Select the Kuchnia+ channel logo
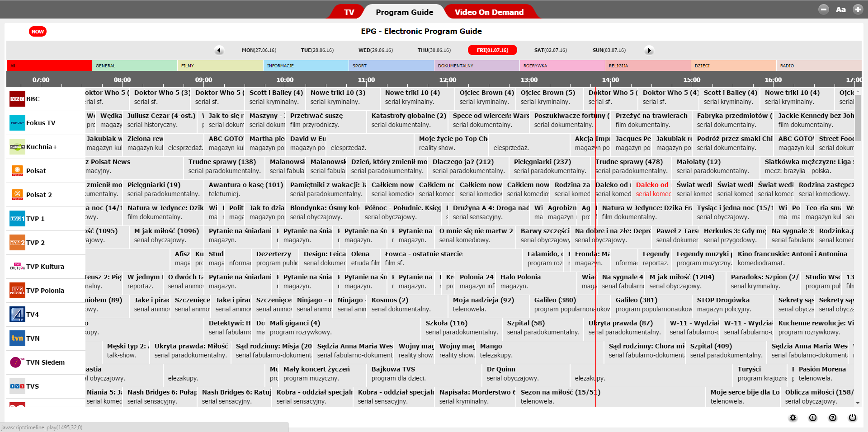 [x=17, y=146]
